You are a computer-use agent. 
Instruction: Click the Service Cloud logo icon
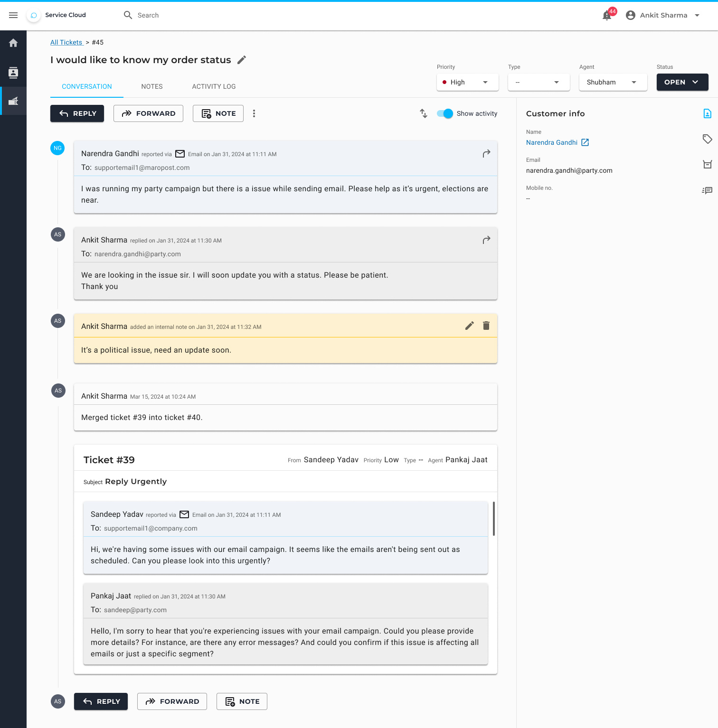pyautogui.click(x=33, y=15)
